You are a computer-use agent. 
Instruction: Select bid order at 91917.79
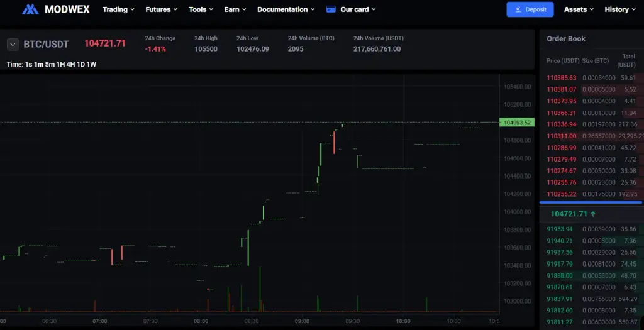(x=592, y=264)
